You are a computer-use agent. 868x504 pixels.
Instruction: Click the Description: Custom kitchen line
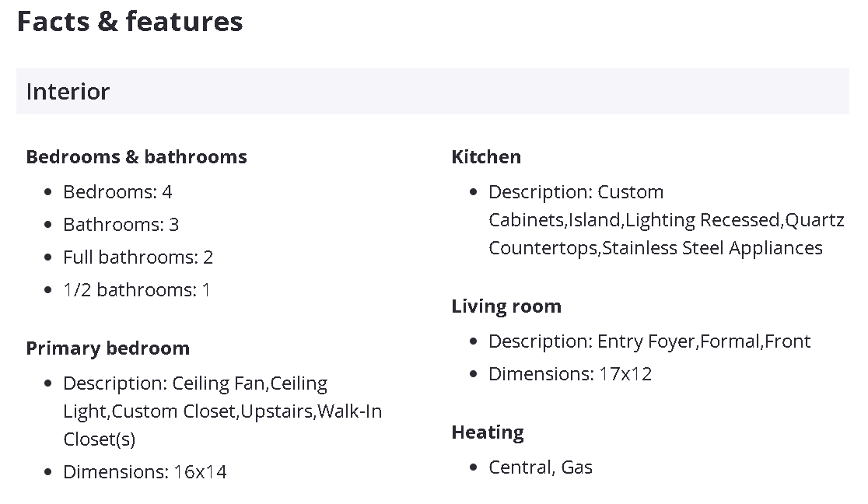coord(576,192)
